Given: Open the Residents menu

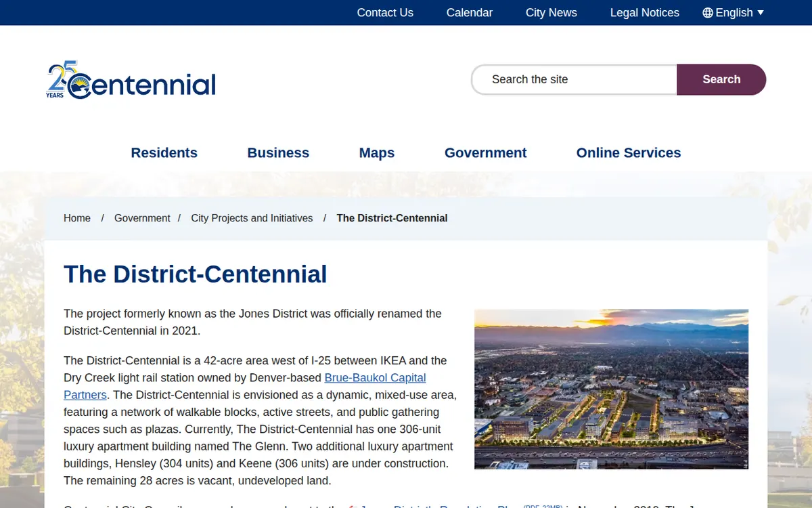Looking at the screenshot, I should pyautogui.click(x=164, y=153).
